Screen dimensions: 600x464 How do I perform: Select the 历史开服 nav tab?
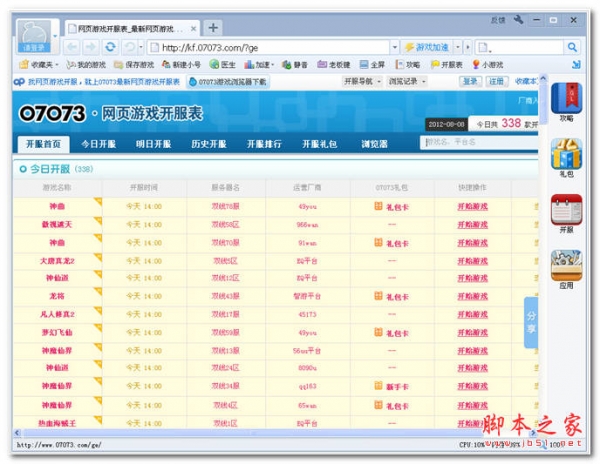(x=209, y=144)
